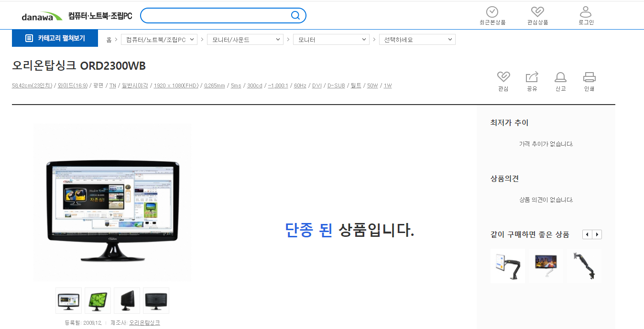Viewport: 644px width, 329px height.
Task: Add product to 관심 with heart icon
Action: click(x=503, y=77)
